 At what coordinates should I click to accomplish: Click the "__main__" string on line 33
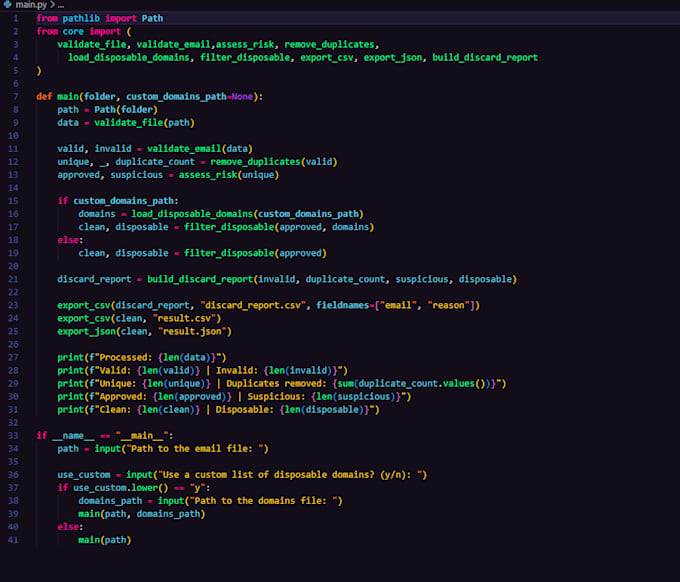(x=142, y=435)
